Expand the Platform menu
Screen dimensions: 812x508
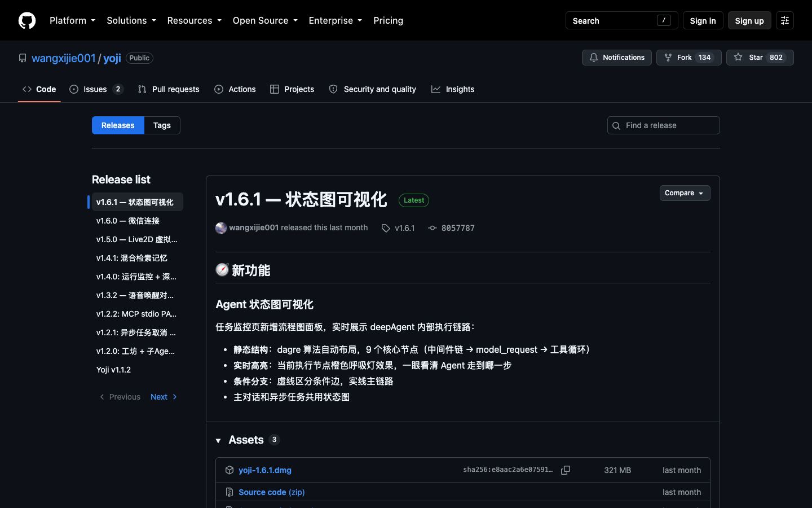tap(72, 20)
